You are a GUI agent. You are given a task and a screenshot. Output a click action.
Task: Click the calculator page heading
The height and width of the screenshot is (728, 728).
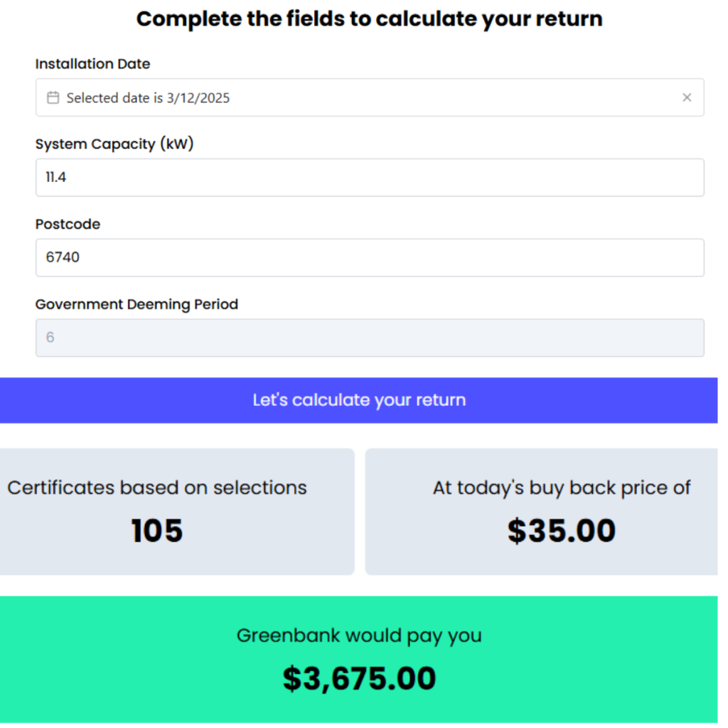(368, 18)
